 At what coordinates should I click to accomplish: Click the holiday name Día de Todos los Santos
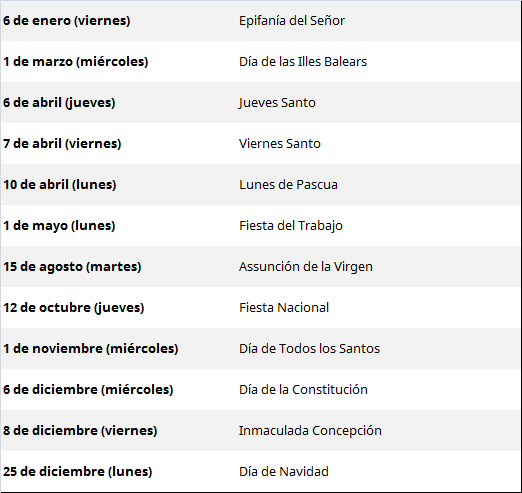coord(309,349)
